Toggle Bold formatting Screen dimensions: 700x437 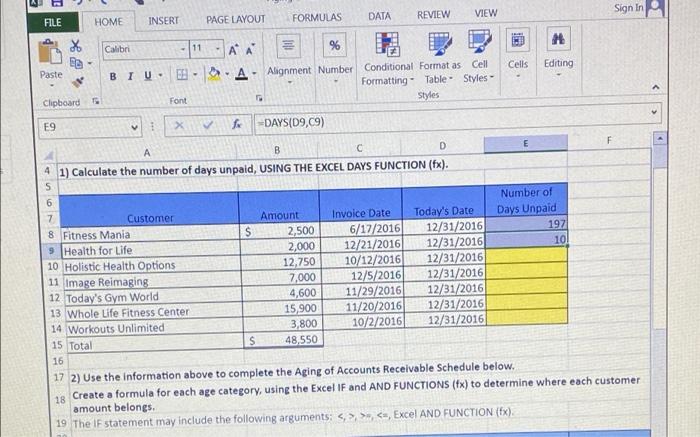pos(113,76)
